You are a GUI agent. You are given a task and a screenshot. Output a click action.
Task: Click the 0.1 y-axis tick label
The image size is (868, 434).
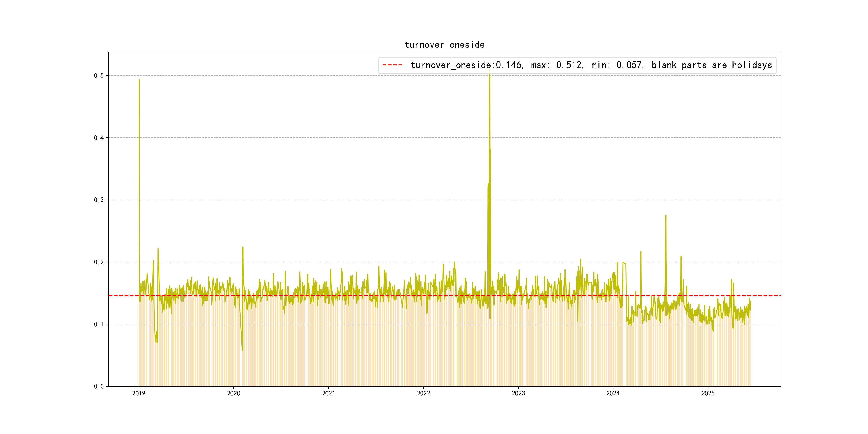tap(99, 324)
